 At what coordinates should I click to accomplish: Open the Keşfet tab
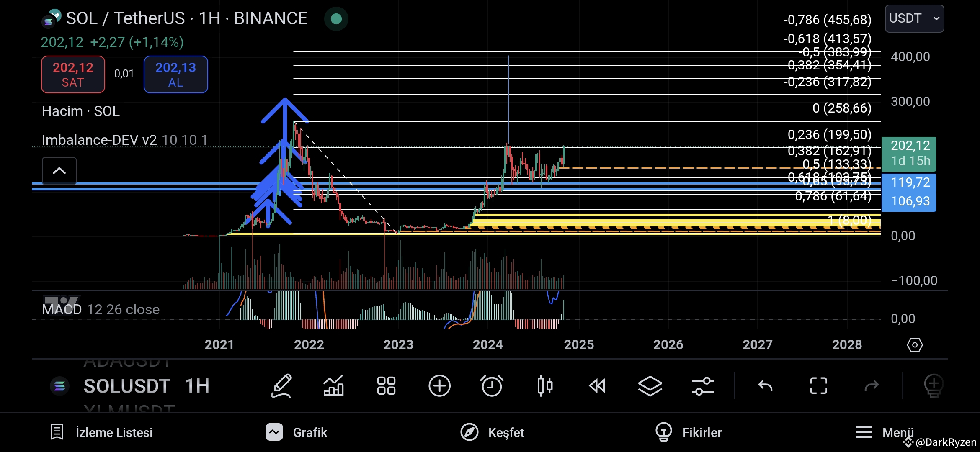pyautogui.click(x=492, y=432)
